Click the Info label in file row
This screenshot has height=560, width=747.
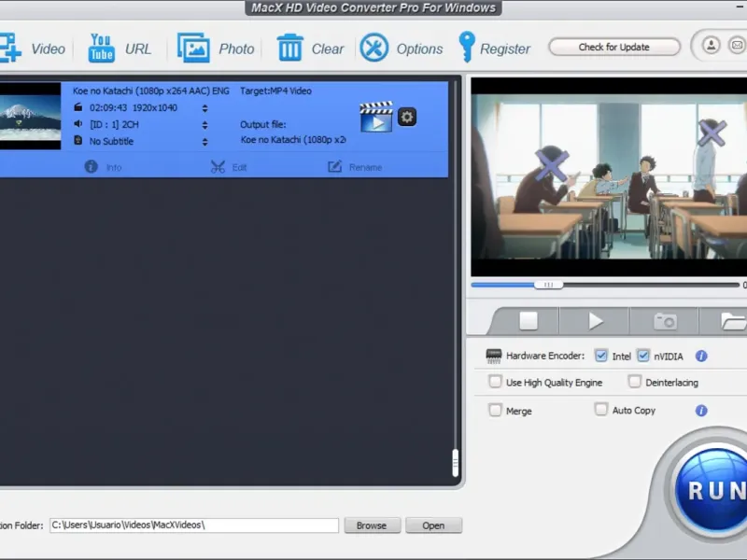pyautogui.click(x=114, y=167)
